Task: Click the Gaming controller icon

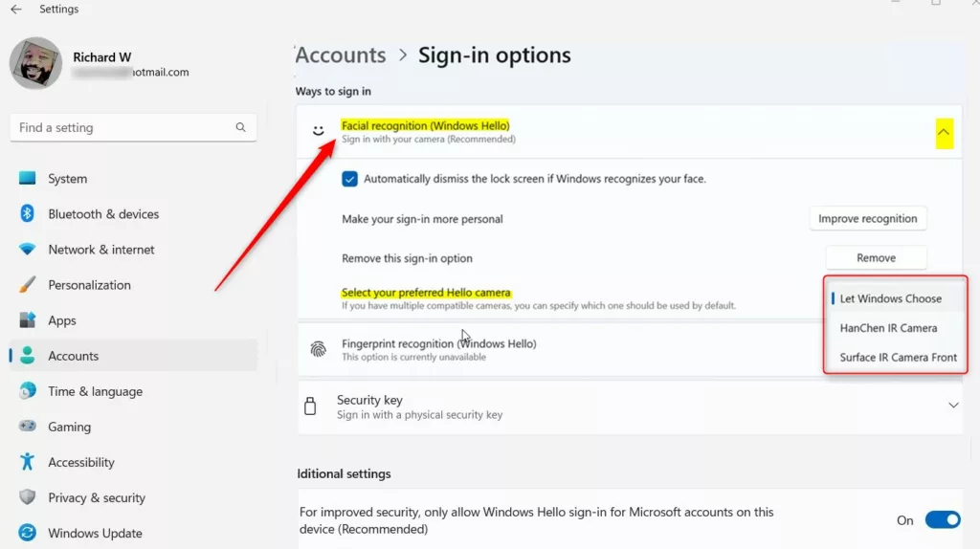Action: click(x=28, y=427)
